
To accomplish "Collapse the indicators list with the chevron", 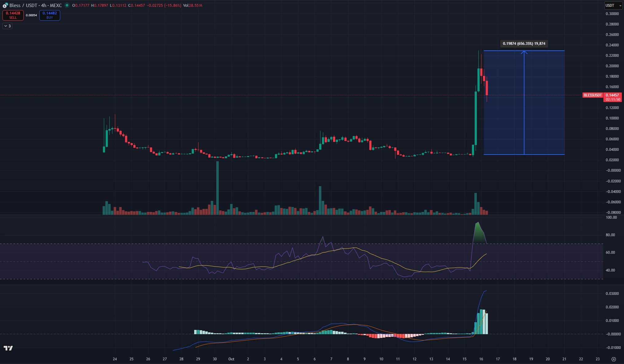I will pyautogui.click(x=6, y=26).
